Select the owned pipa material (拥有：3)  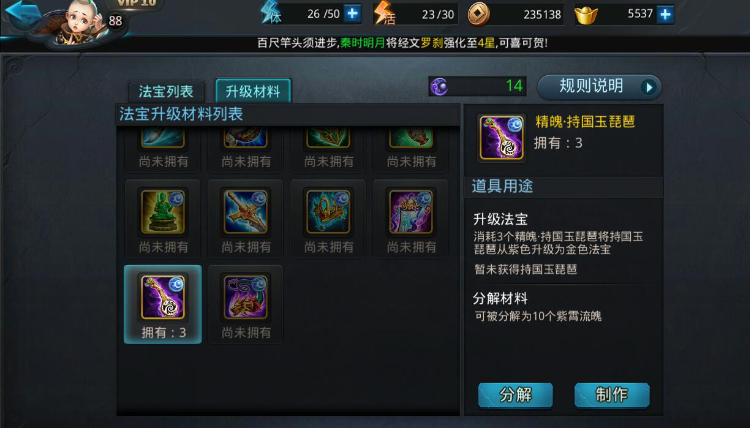(163, 304)
